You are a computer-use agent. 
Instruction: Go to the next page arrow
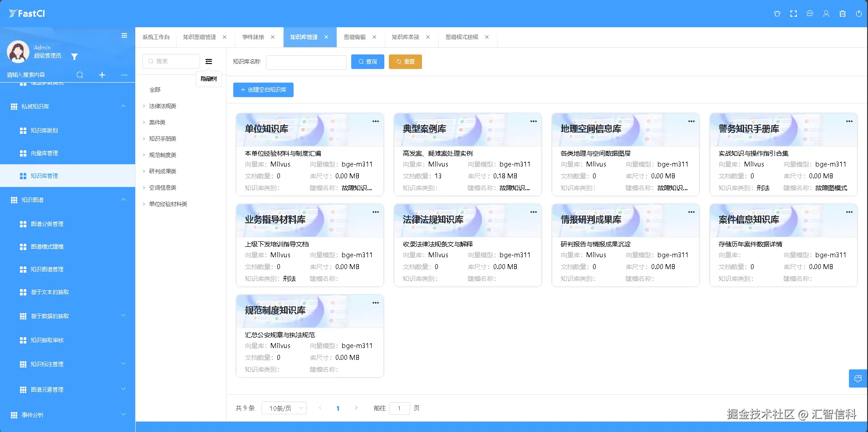356,408
